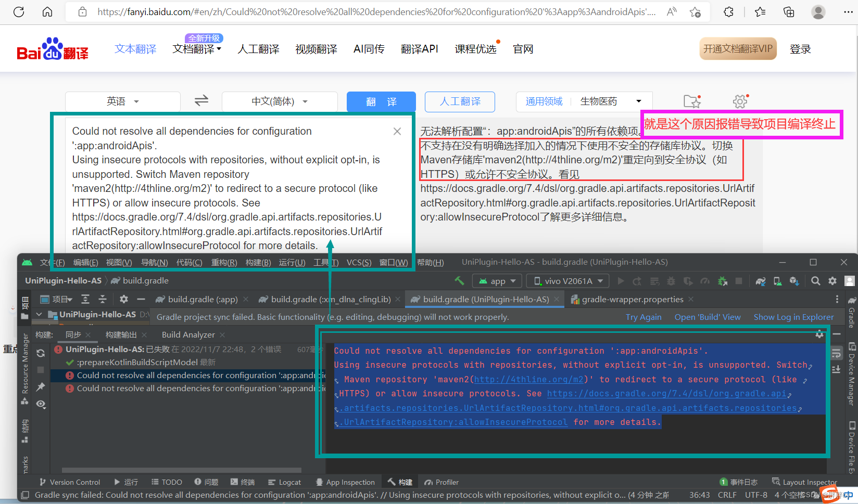Switch to 构建输出 build tab
The height and width of the screenshot is (504, 858).
[121, 334]
